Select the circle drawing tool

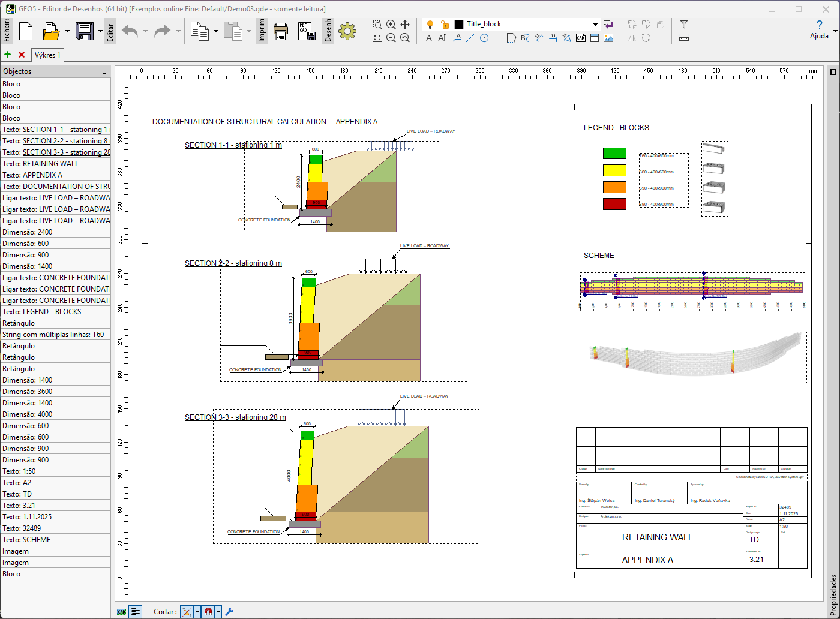click(484, 38)
